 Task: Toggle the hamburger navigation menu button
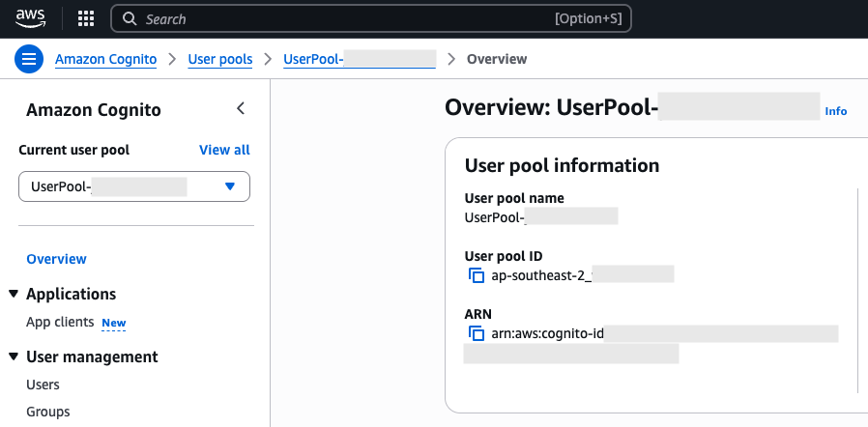coord(29,59)
